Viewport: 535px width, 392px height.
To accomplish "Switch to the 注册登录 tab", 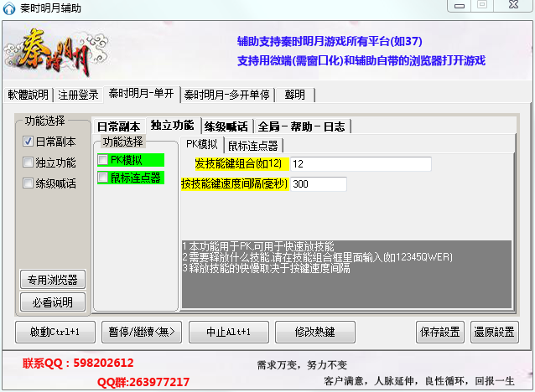I will point(78,95).
